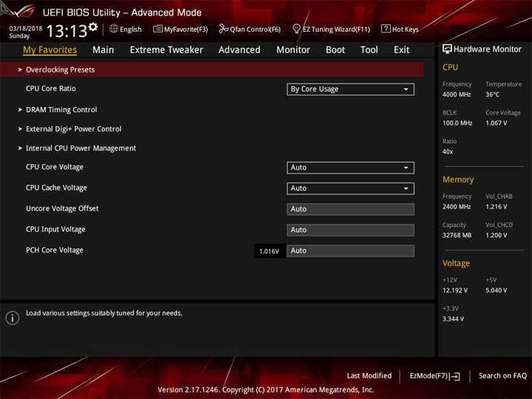
Task: Click +5V reading 5.040 V
Action: [x=496, y=290]
